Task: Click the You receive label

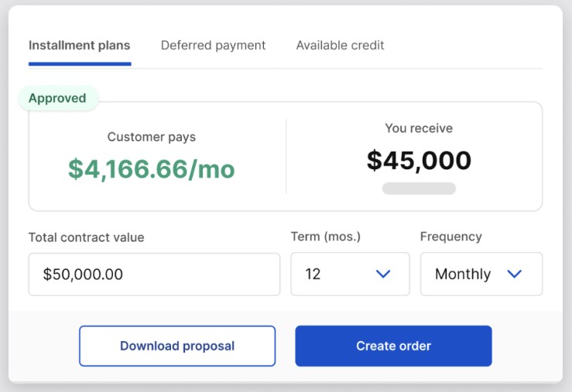Action: (x=419, y=128)
